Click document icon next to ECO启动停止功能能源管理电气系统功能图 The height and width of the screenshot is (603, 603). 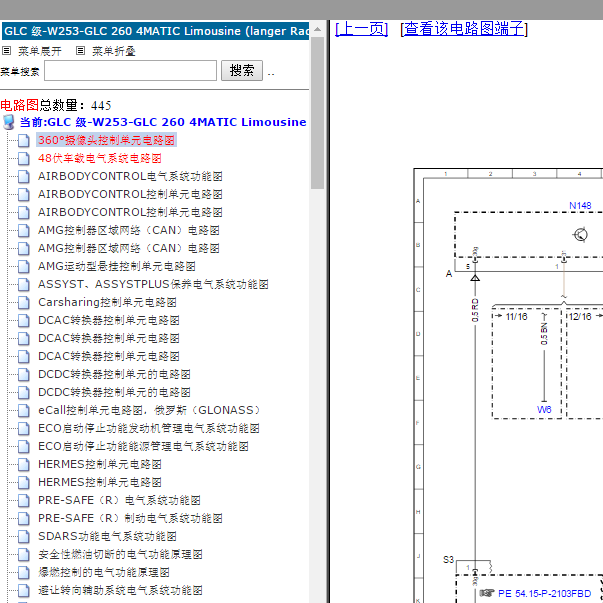[x=24, y=446]
